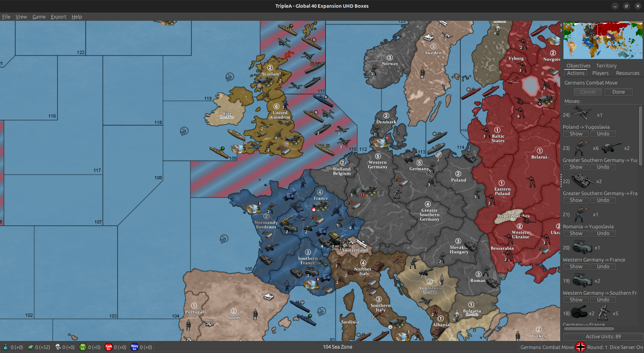Open the Game menu
Image resolution: width=644 pixels, height=353 pixels.
(39, 17)
